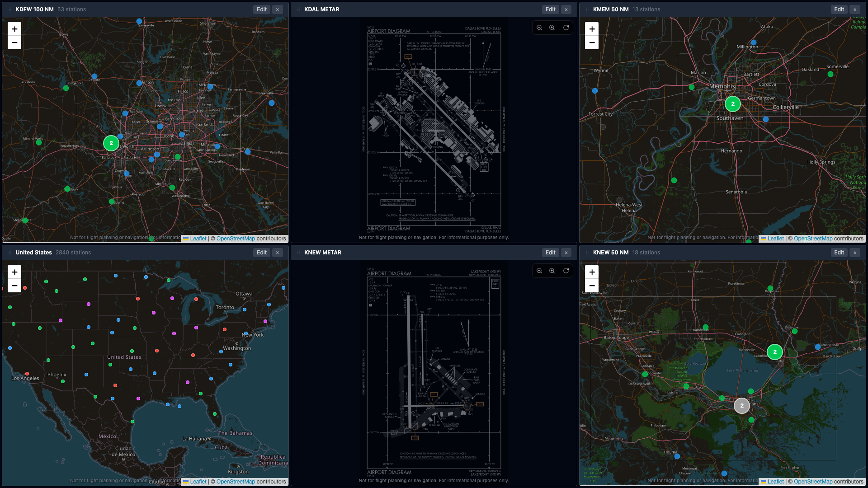Image resolution: width=868 pixels, height=488 pixels.
Task: Close the United States panel
Action: pos(278,253)
